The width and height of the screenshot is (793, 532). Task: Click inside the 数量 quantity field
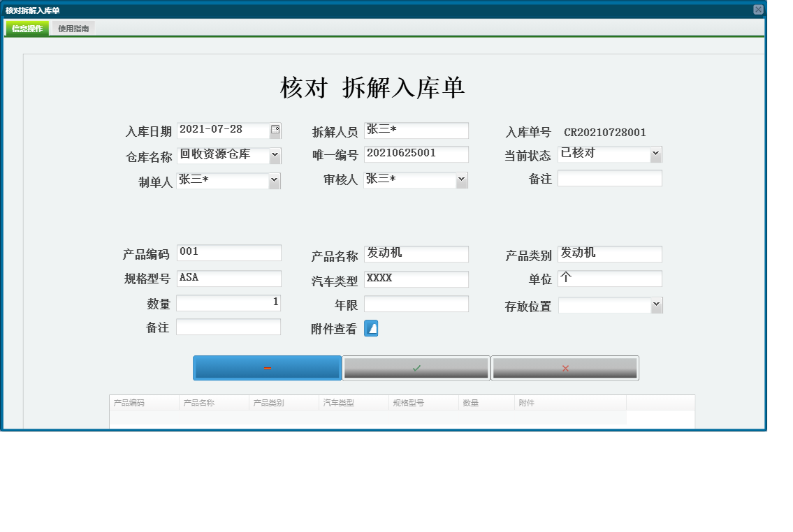[x=229, y=302]
